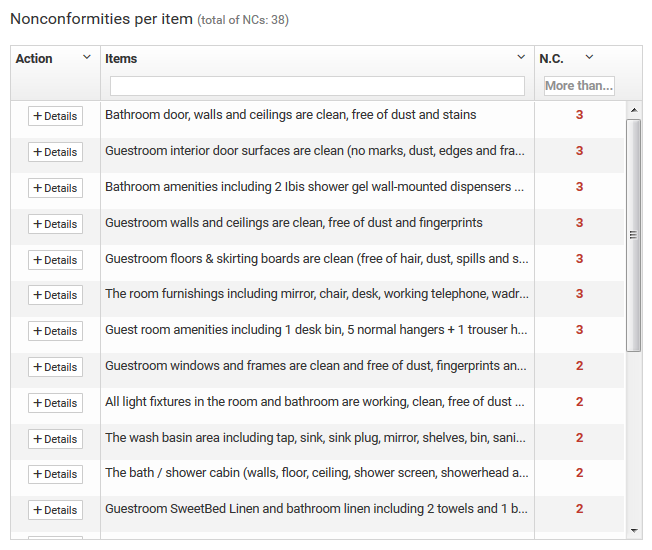The height and width of the screenshot is (550, 652).
Task: Open the Action column dropdown arrow
Action: [87, 58]
